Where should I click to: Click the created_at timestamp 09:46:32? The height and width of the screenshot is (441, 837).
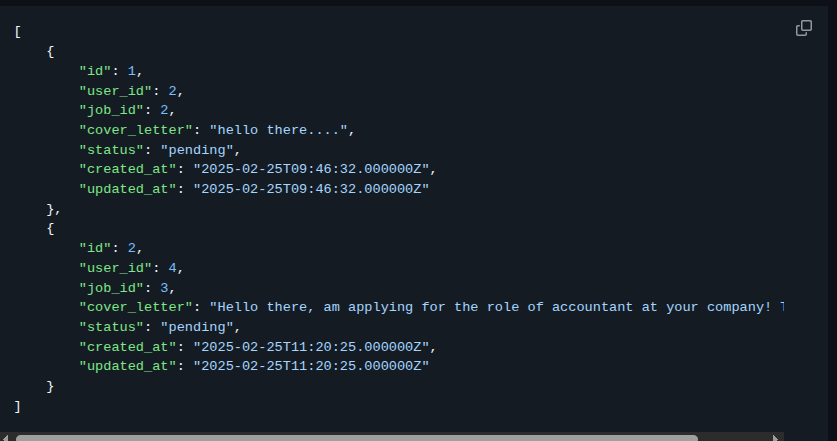coord(311,169)
